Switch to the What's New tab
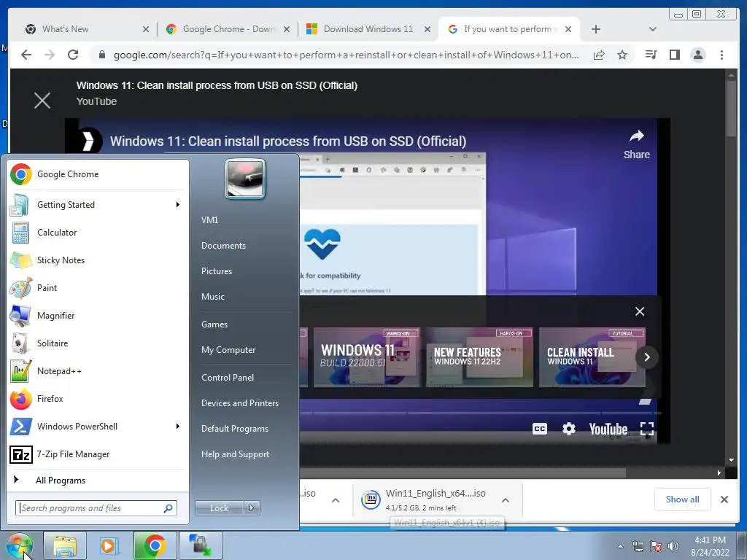Image resolution: width=747 pixels, height=560 pixels. point(86,29)
